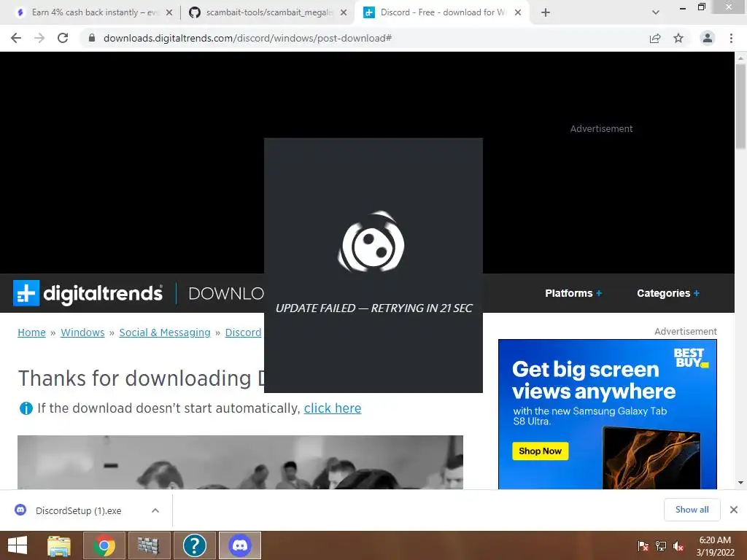747x560 pixels.
Task: Click Shop Now in Best Buy ad
Action: point(541,451)
